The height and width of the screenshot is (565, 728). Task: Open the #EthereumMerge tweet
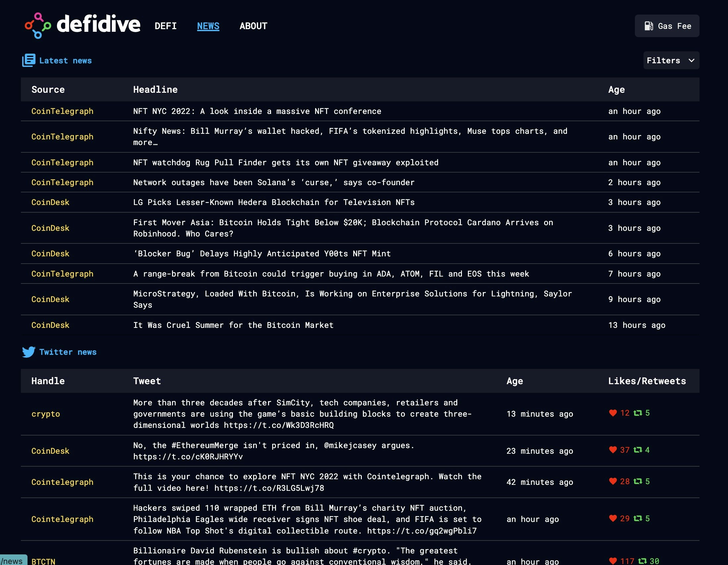tap(273, 451)
